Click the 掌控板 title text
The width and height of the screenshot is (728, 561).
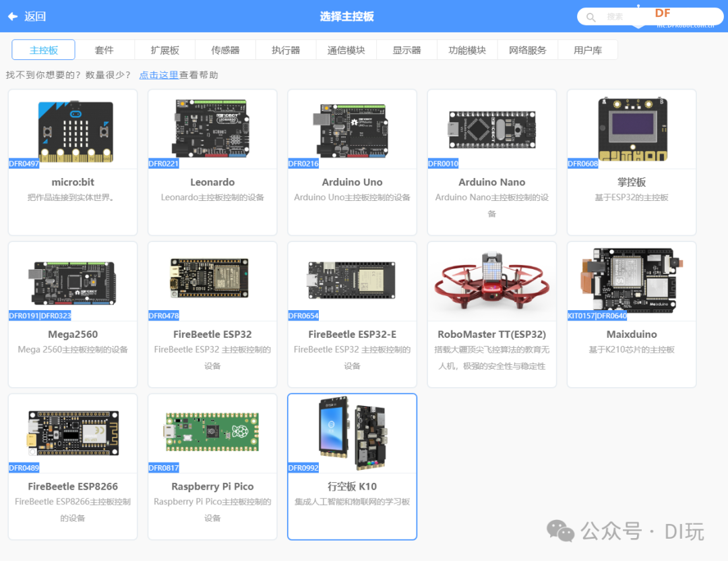tap(632, 182)
